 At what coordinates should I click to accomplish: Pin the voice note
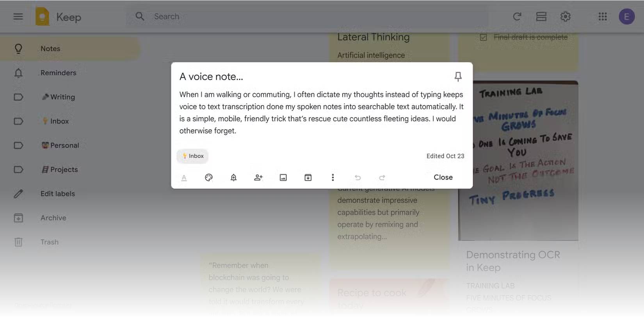(458, 77)
